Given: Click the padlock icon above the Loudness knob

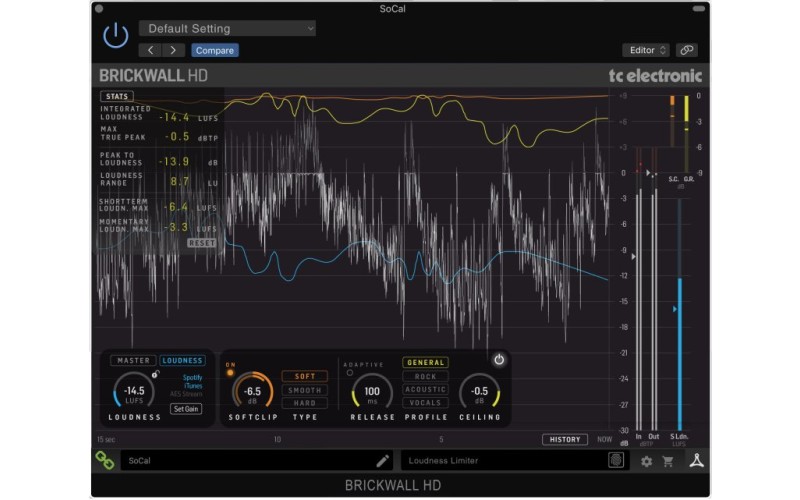Looking at the screenshot, I should [156, 373].
